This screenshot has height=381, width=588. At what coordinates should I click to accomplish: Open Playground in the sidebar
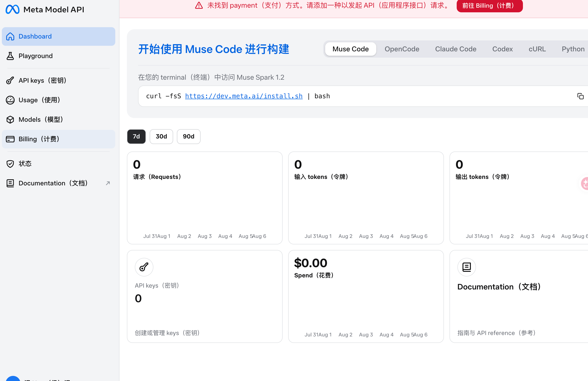[x=59, y=56]
